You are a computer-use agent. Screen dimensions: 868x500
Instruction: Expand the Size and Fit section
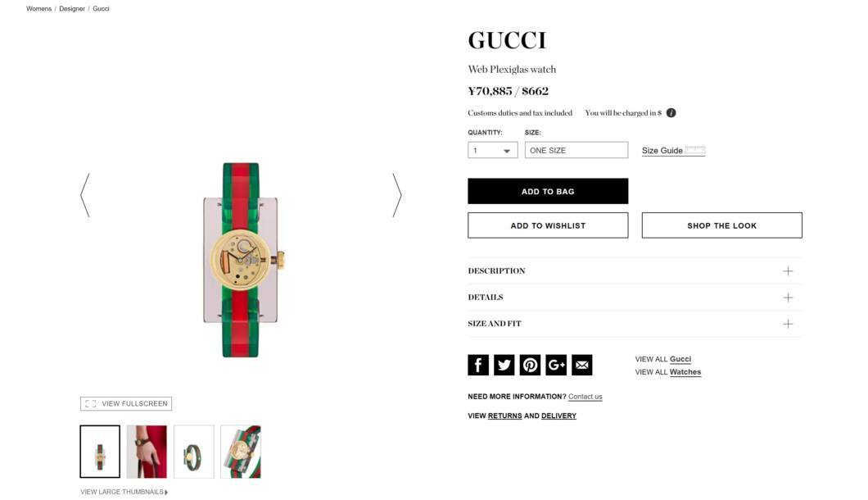pos(635,324)
